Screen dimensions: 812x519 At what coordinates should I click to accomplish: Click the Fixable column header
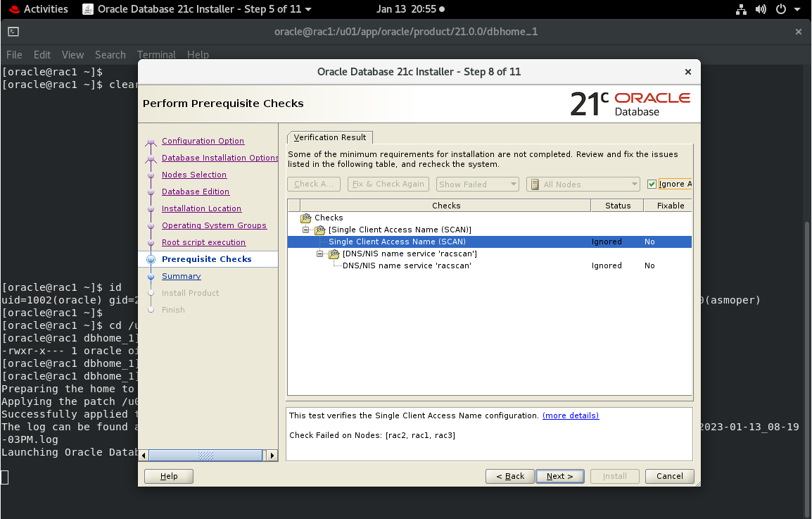click(668, 206)
